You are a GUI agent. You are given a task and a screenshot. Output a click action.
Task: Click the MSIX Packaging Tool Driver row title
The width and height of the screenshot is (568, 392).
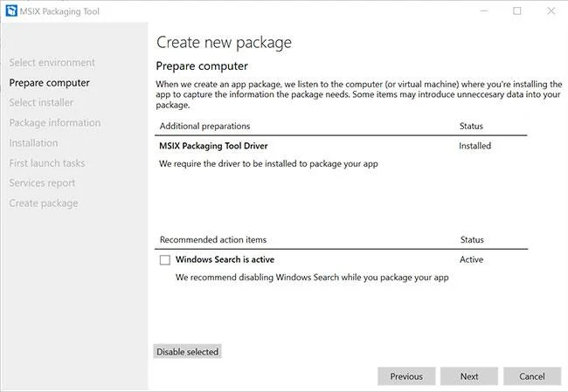coord(213,146)
